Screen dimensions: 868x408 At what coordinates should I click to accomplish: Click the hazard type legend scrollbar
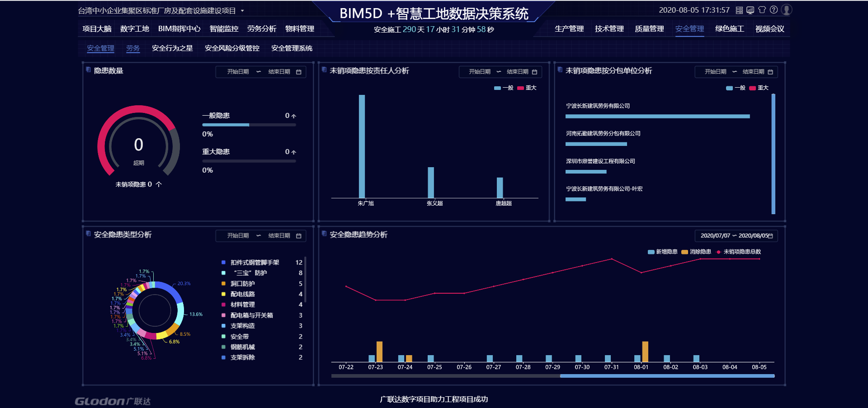pyautogui.click(x=305, y=279)
